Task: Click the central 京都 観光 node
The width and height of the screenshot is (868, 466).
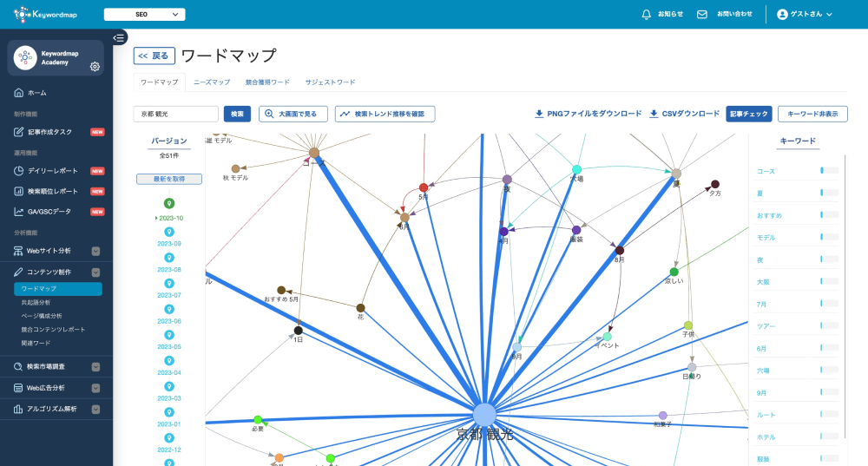Action: 484,414
